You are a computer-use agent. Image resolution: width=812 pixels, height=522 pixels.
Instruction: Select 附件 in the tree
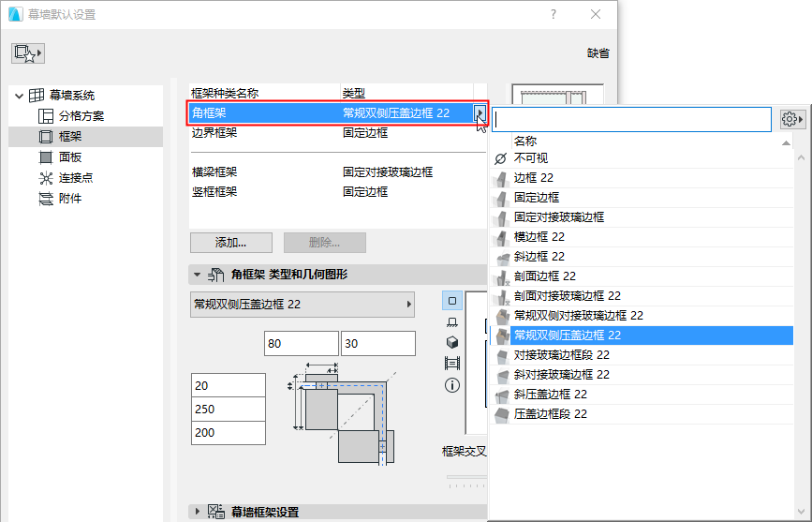tap(70, 199)
